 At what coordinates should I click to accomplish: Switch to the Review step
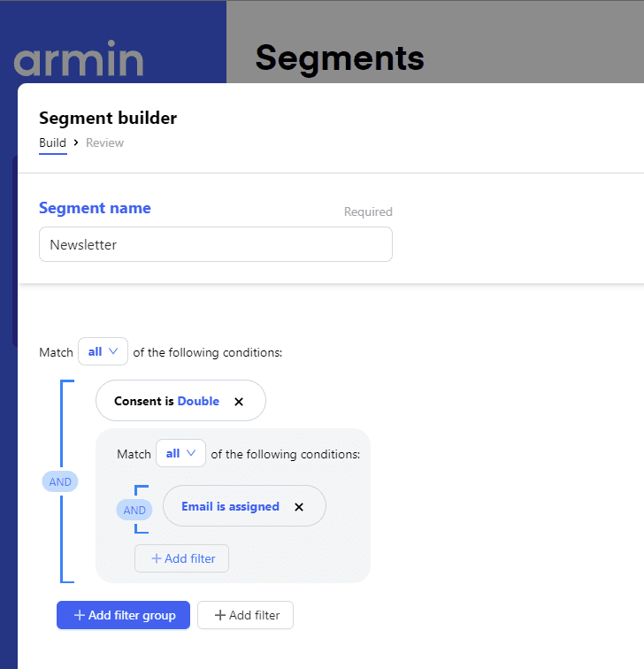[104, 142]
